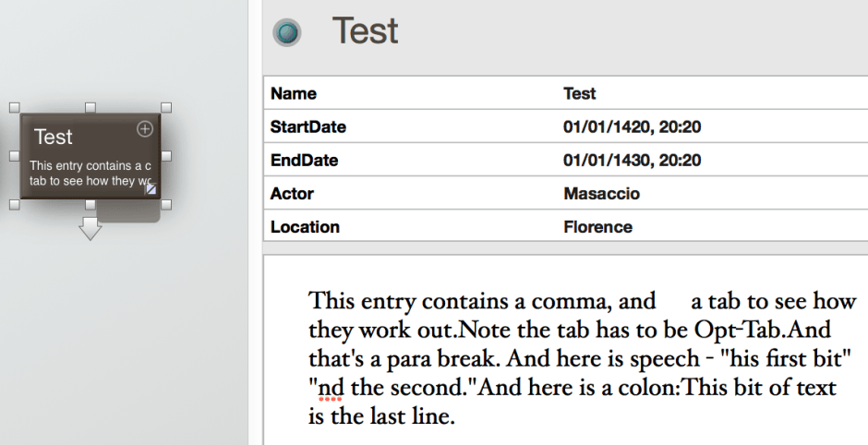Viewport: 868px width, 445px height.
Task: Edit the EndDate value 01/01/1430, 20:20
Action: coord(632,160)
